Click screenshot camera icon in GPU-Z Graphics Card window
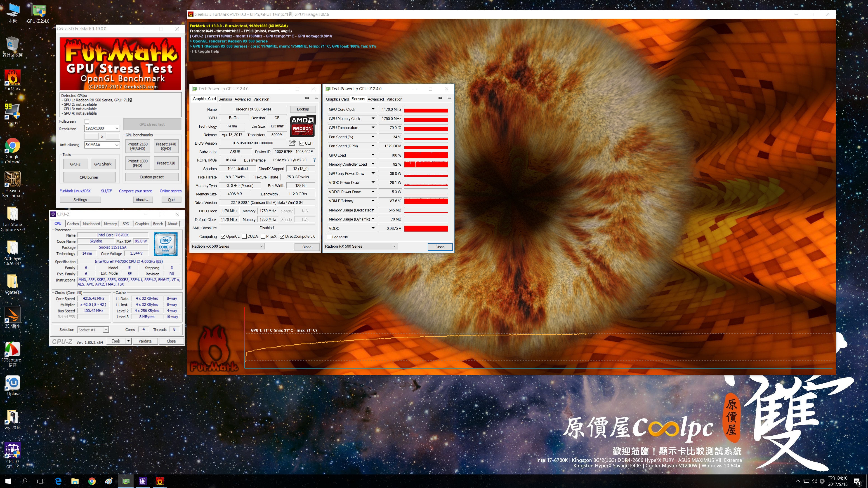The image size is (868, 488). pyautogui.click(x=307, y=98)
